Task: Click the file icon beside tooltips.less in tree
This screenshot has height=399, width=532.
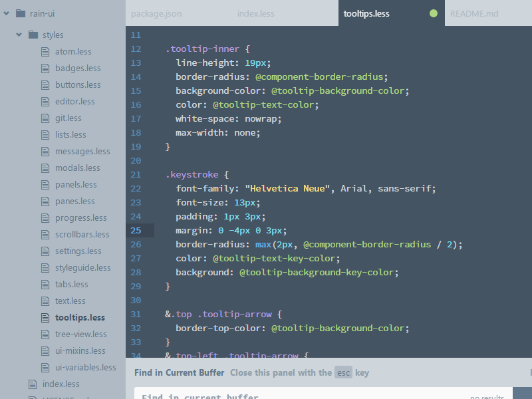Action: pyautogui.click(x=45, y=317)
